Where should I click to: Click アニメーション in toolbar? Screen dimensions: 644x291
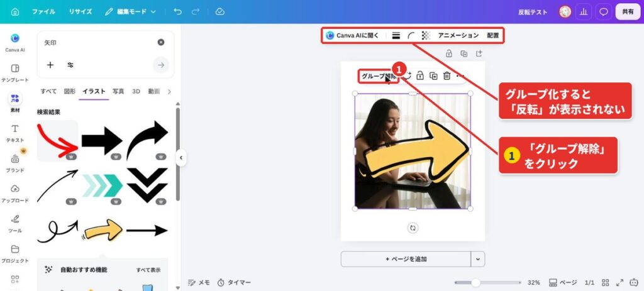(x=458, y=36)
